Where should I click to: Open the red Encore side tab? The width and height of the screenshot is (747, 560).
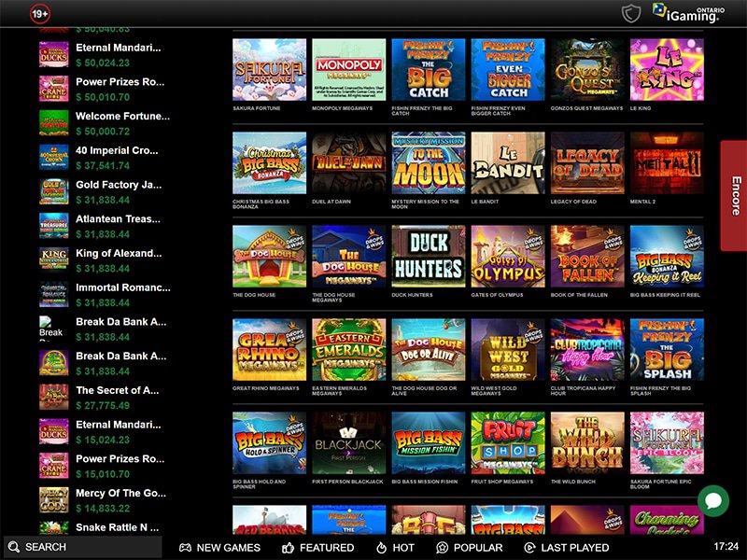734,196
